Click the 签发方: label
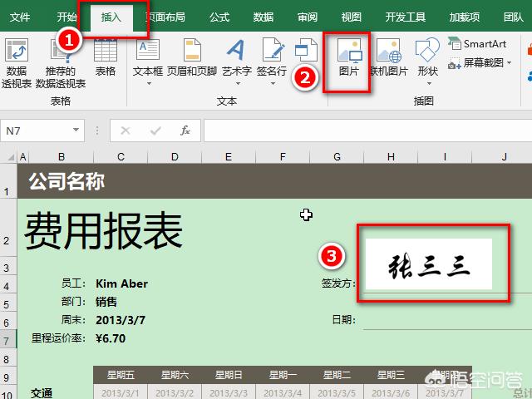532x399 pixels. point(338,283)
